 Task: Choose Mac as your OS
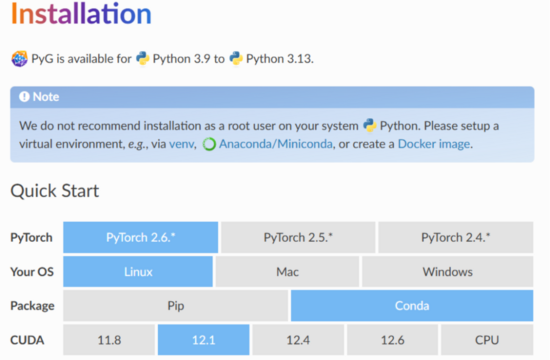[x=287, y=272]
